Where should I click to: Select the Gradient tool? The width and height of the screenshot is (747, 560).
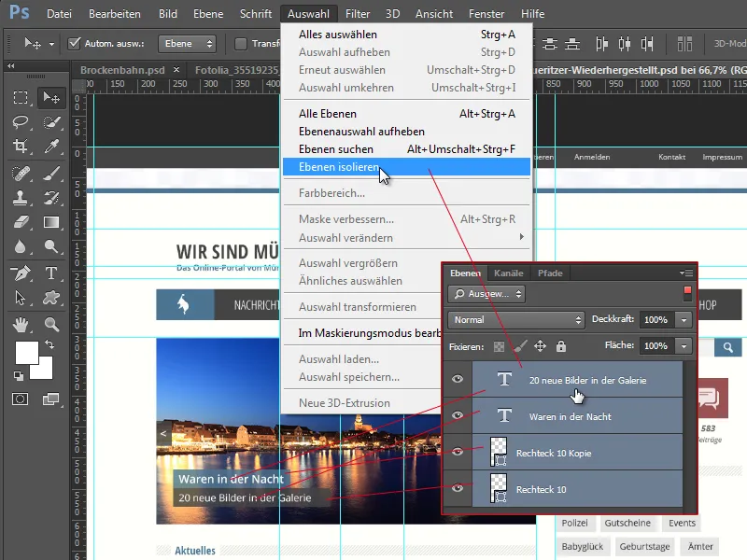coord(51,222)
